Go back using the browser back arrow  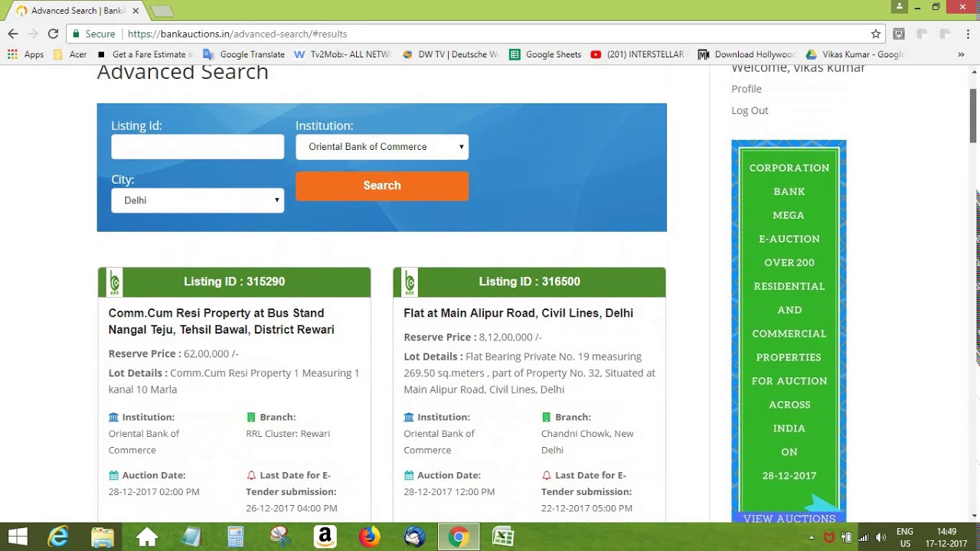pos(12,34)
